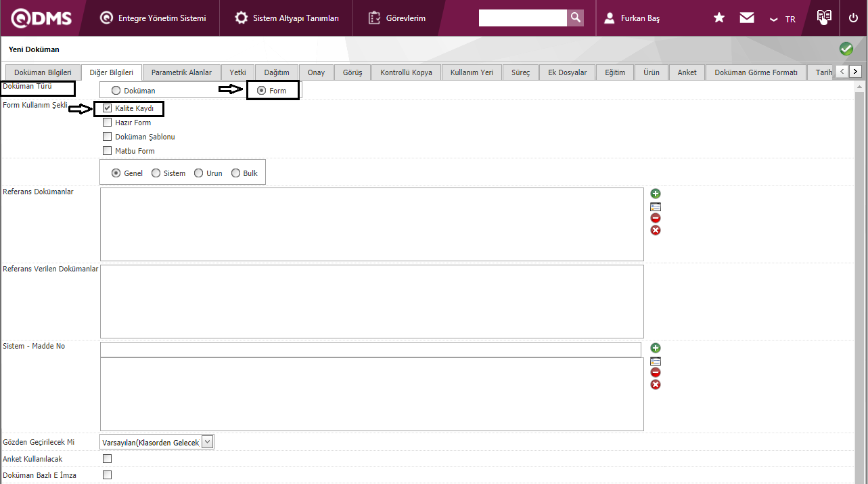The height and width of the screenshot is (484, 868).
Task: Click the Sistem - Madde No input field
Action: pyautogui.click(x=371, y=349)
